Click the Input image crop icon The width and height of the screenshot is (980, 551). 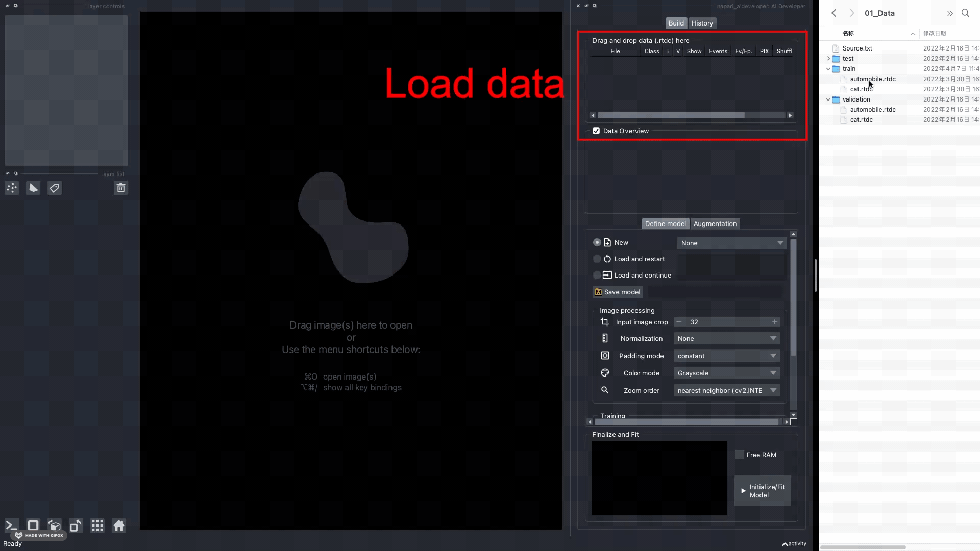(x=604, y=322)
